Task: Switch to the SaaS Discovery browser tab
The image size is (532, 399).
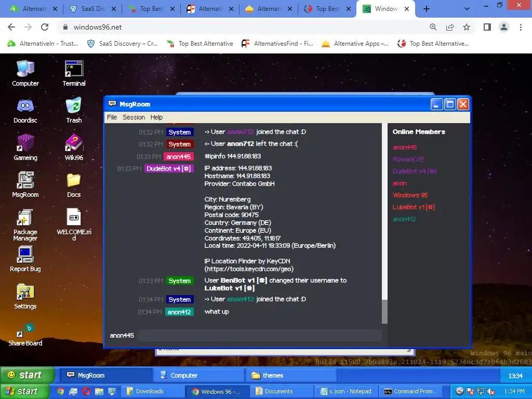Action: pyautogui.click(x=91, y=9)
